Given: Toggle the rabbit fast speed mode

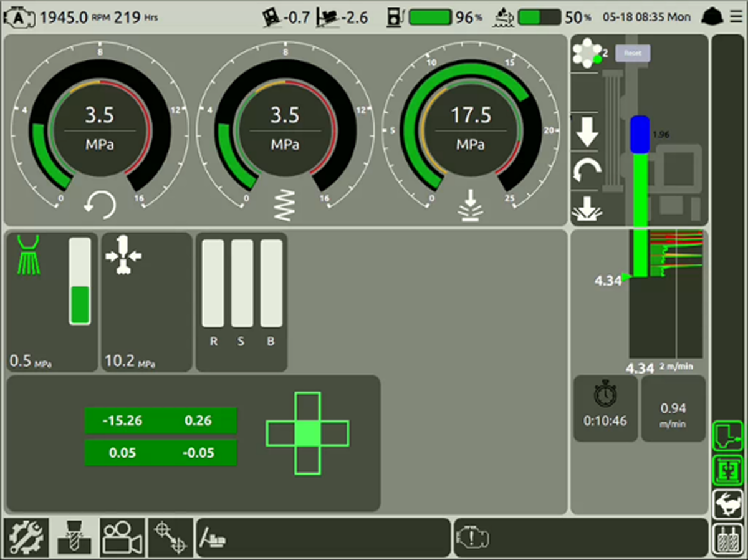Looking at the screenshot, I should 728,504.
